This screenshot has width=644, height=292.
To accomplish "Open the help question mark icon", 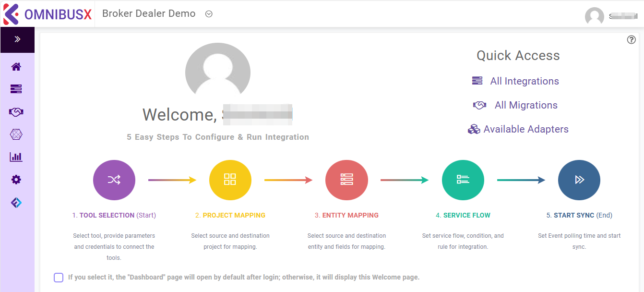I will (x=632, y=40).
